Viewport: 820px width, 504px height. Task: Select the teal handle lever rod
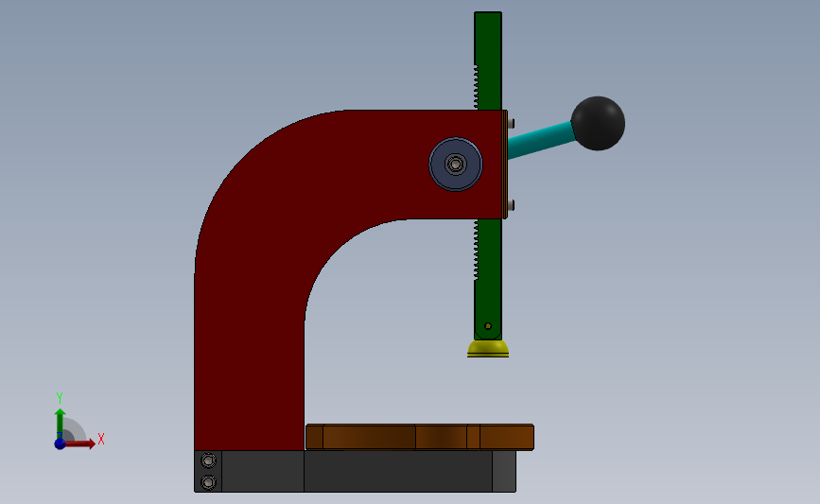click(x=542, y=140)
